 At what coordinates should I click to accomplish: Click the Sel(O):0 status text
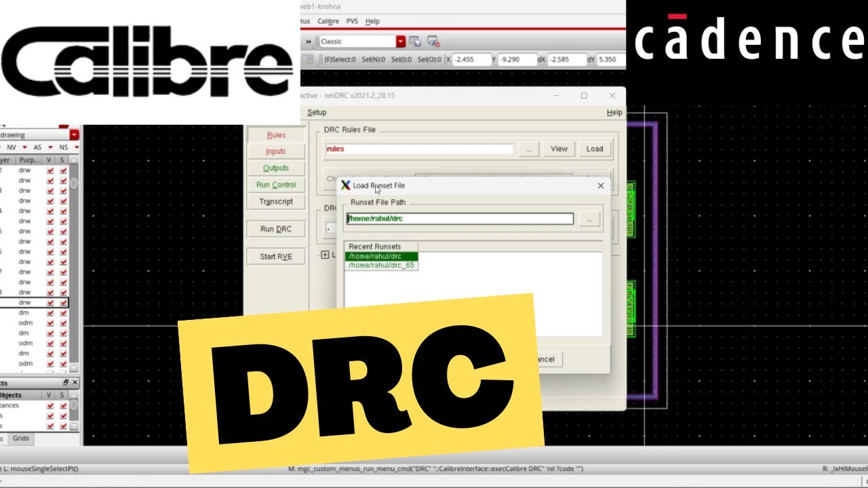click(x=429, y=60)
